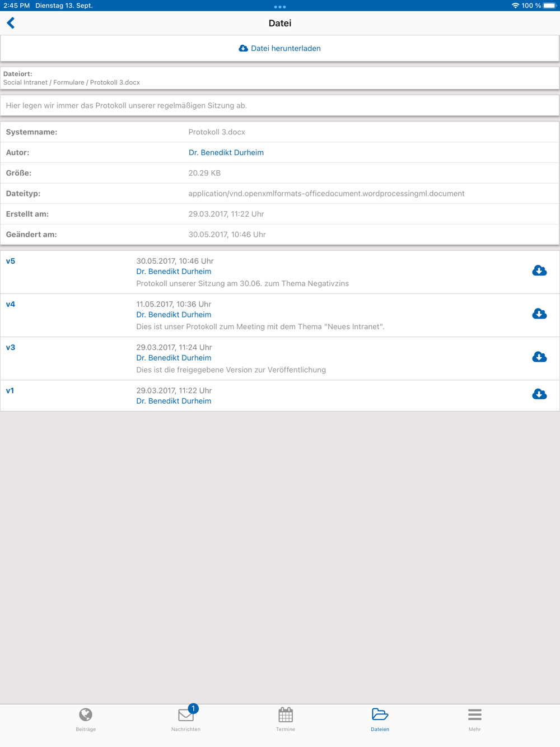Open Dr. Benedikt Durheim link under v3

click(x=174, y=358)
